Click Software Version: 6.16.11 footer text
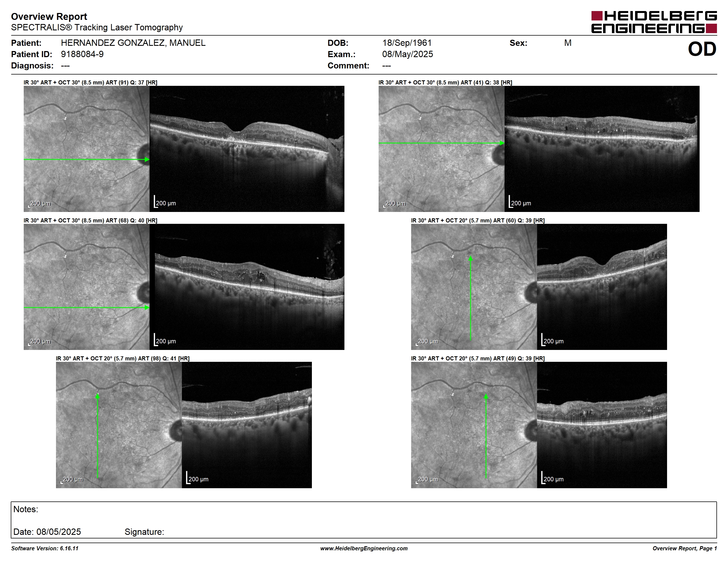Viewport: 728px width, 563px height. (x=45, y=548)
